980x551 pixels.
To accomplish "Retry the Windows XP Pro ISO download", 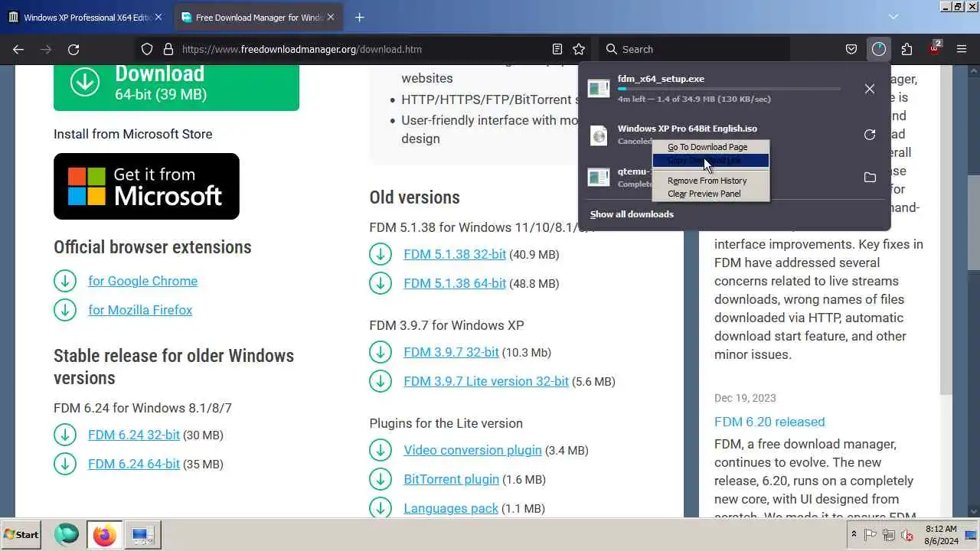I will click(x=869, y=135).
